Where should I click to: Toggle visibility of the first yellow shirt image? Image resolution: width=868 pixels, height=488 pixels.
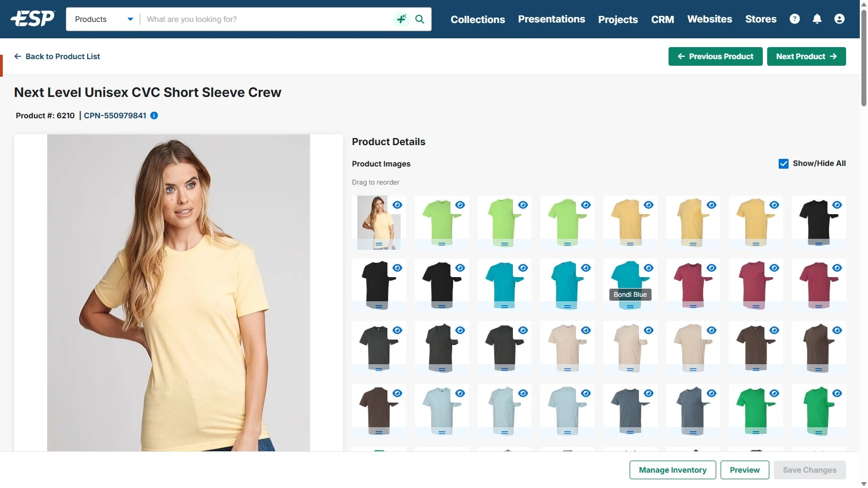click(x=649, y=205)
